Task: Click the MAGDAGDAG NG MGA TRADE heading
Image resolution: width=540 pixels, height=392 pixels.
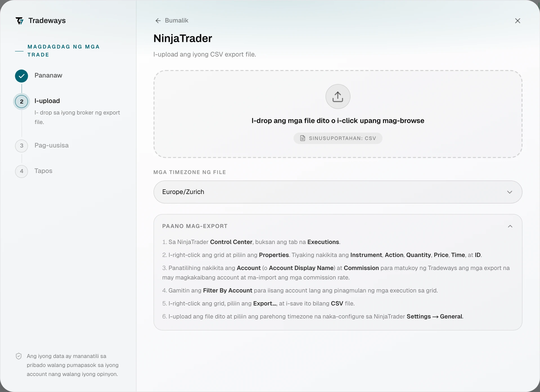Action: point(64,51)
